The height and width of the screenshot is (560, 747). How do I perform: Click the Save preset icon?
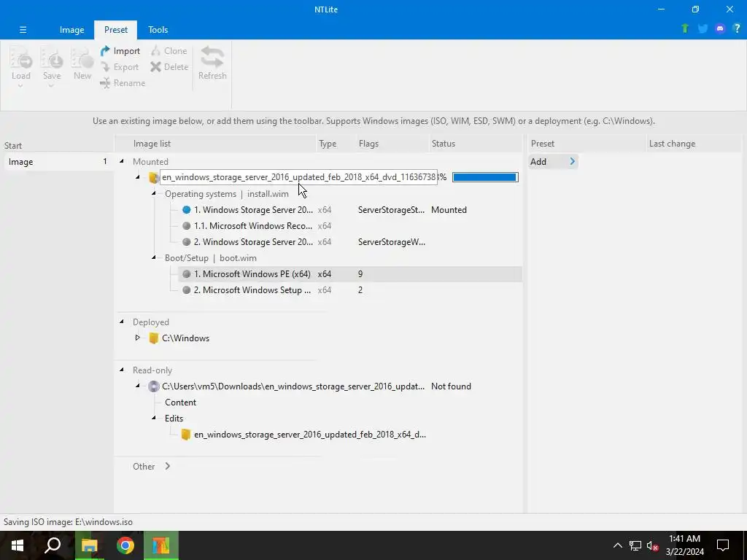tap(52, 58)
